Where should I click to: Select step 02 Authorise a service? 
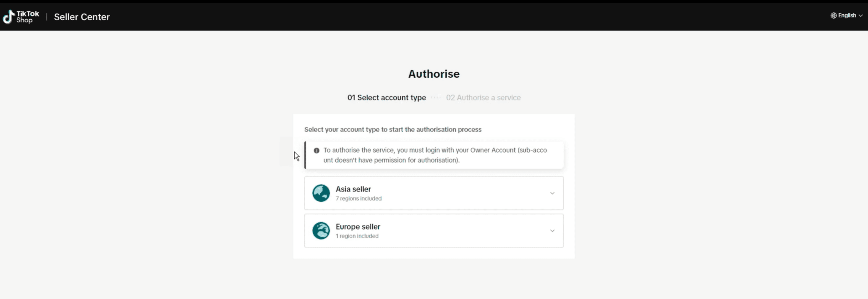(x=483, y=98)
